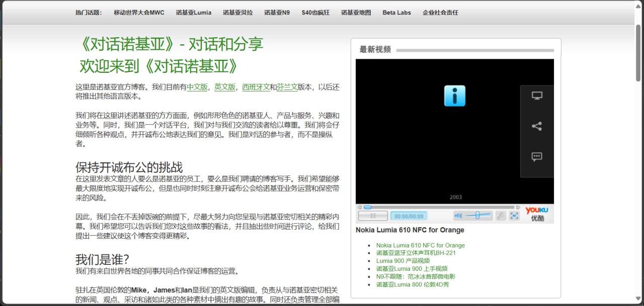644x306 pixels.
Task: Step backward using left seek arrow
Action: 359,207
